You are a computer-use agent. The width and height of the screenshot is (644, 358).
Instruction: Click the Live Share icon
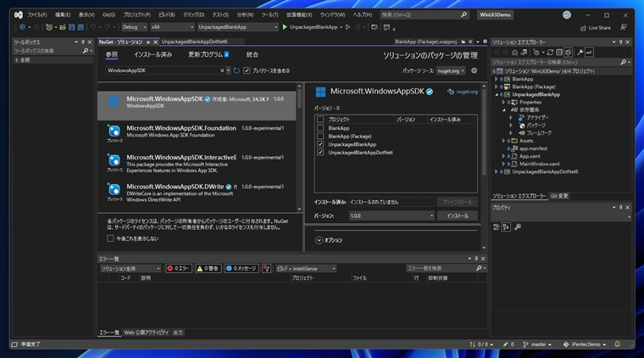coord(583,28)
